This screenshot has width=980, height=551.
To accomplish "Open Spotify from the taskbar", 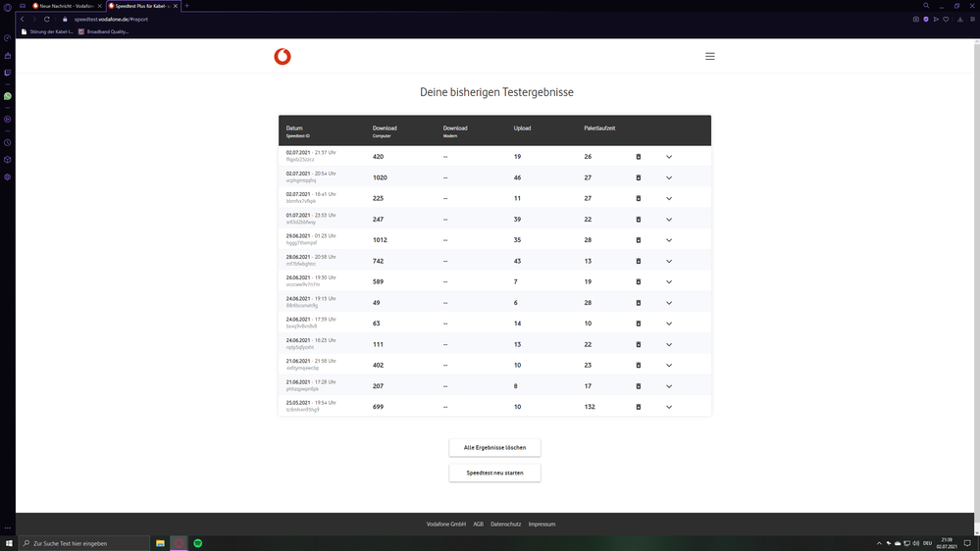I will coord(198,543).
